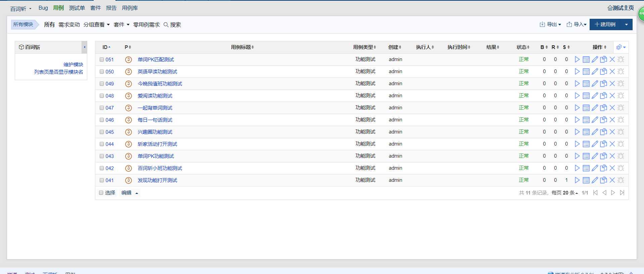Edit case 049 今晚我值班功能测试 via pencil icon
644x274 pixels.
(x=595, y=84)
